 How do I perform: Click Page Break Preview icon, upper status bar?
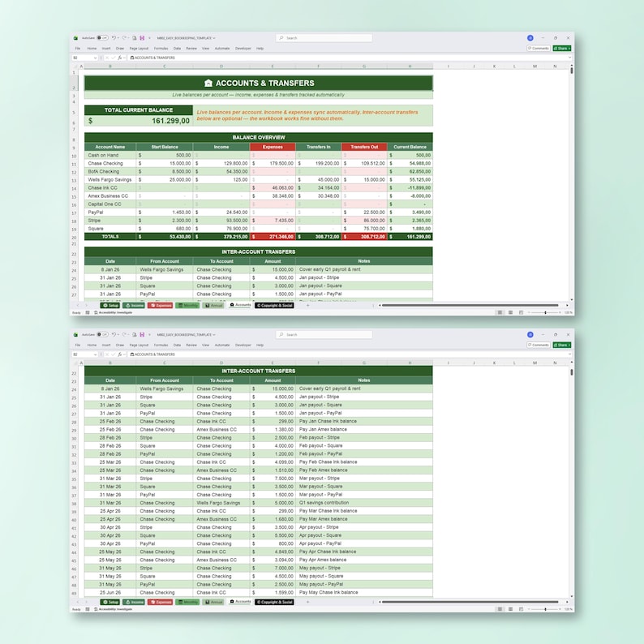coord(522,312)
